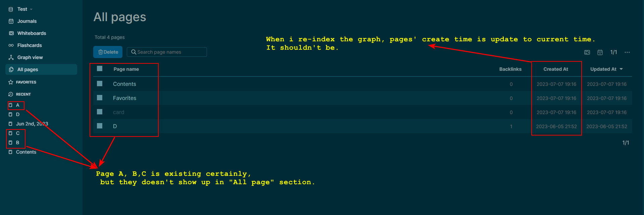Viewport: 644px width, 215px height.
Task: Check the select-all checkbox in table header
Action: [x=99, y=68]
